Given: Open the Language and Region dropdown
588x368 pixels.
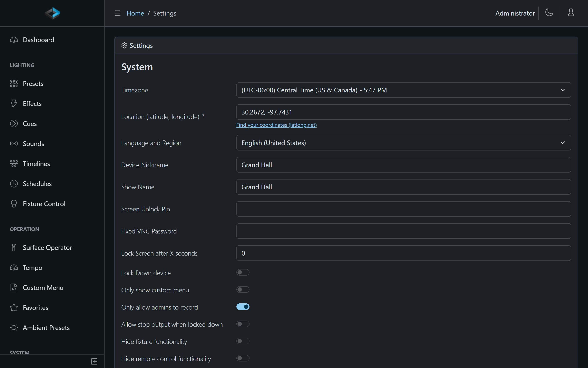Looking at the screenshot, I should click(404, 143).
